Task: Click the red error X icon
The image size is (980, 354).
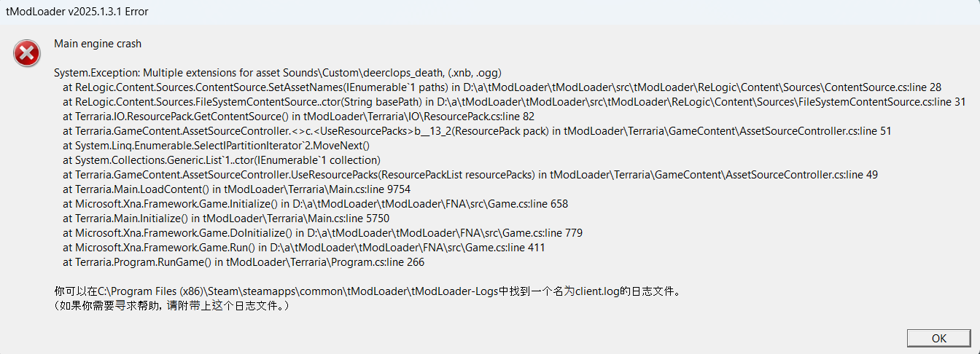Action: tap(27, 53)
